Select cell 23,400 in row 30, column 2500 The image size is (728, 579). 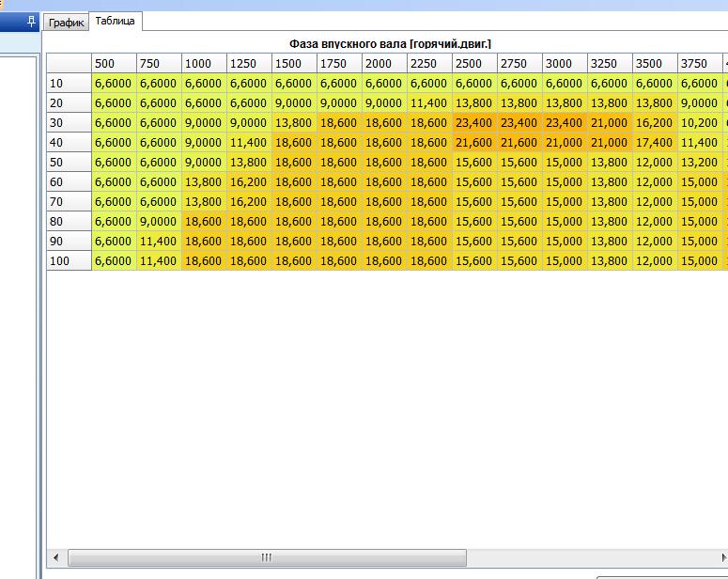(x=474, y=123)
